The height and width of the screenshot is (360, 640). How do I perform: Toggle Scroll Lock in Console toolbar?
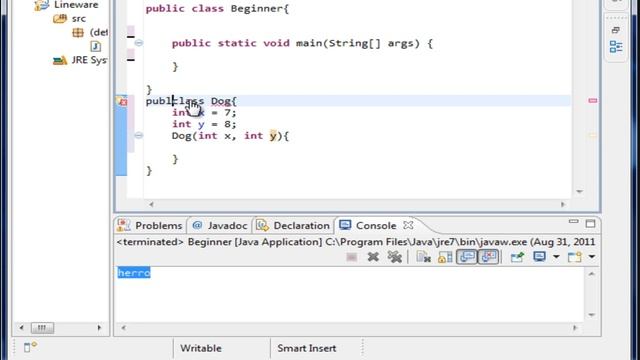[x=445, y=257]
